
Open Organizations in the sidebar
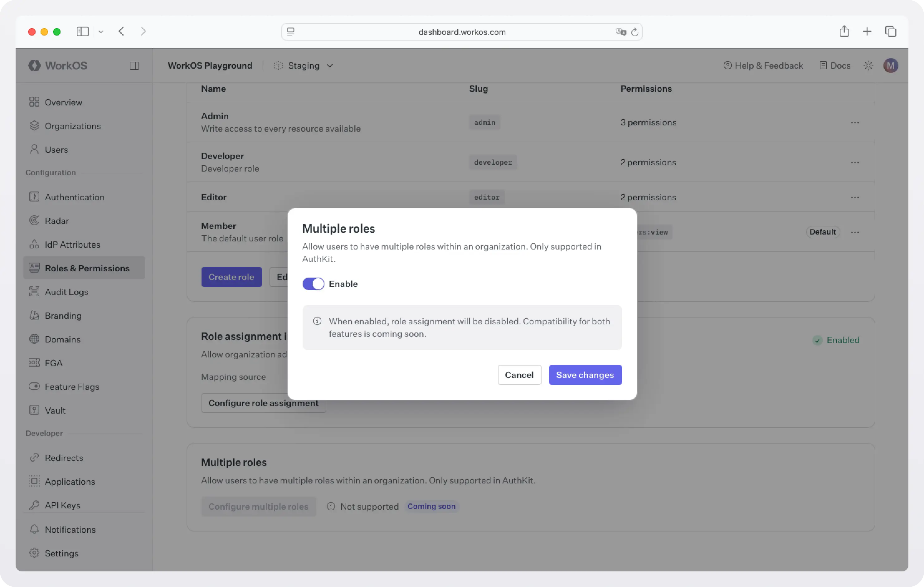point(84,126)
